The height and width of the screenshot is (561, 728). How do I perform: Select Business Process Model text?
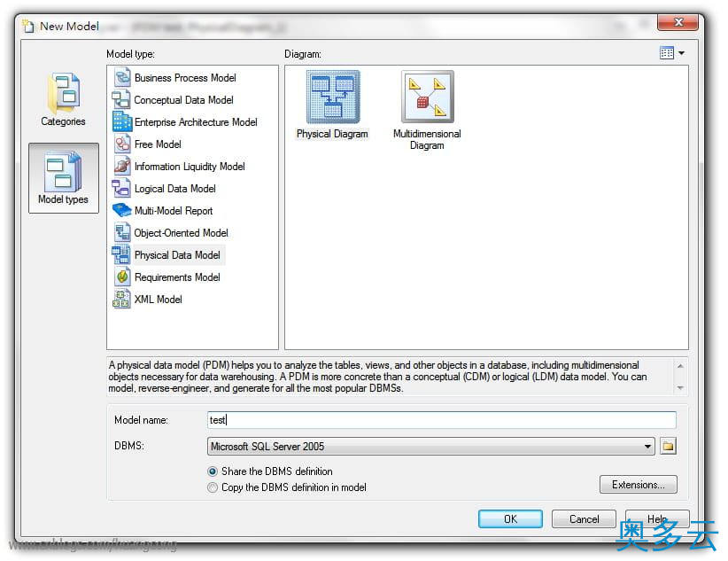coord(185,78)
